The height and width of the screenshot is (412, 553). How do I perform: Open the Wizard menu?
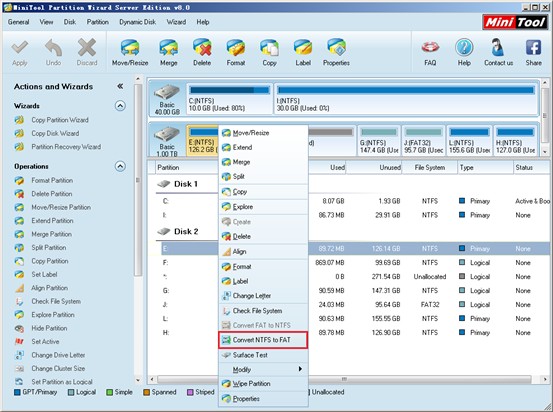click(x=176, y=22)
